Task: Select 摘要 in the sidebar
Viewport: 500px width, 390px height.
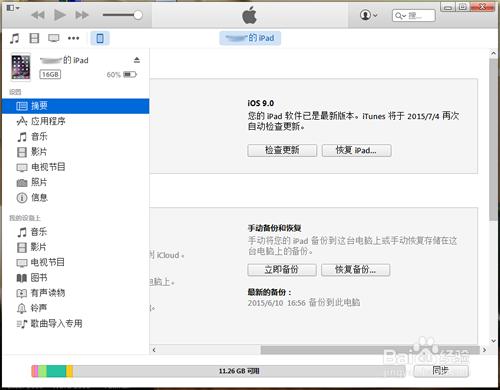Action: tap(75, 106)
